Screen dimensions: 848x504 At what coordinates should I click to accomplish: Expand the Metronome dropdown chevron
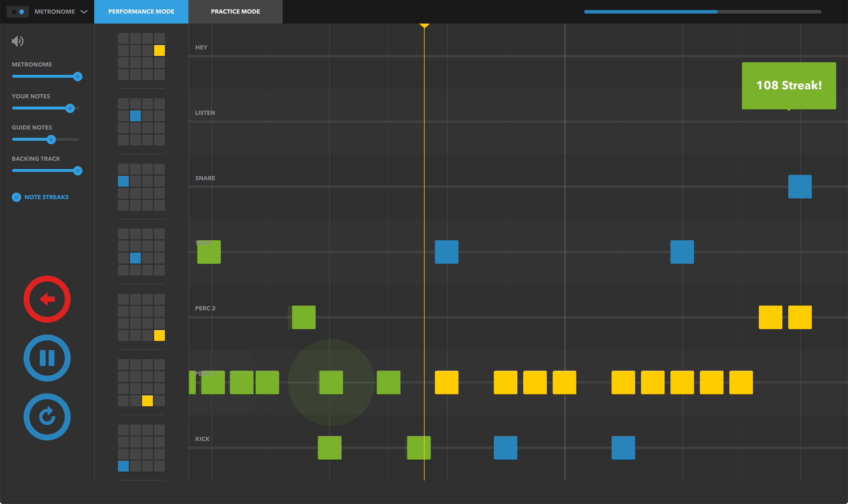point(84,12)
